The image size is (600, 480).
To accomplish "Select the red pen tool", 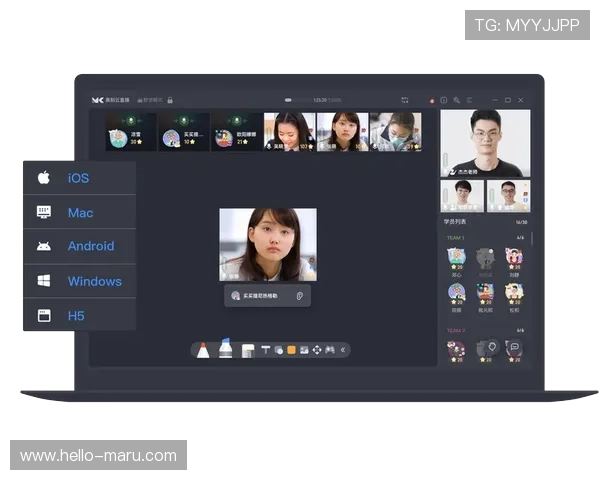I will pos(203,350).
